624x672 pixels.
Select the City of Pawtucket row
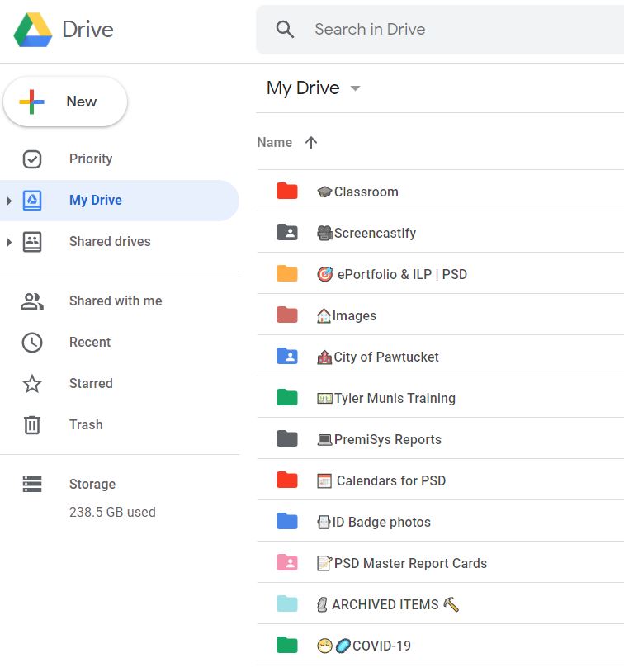[440, 356]
